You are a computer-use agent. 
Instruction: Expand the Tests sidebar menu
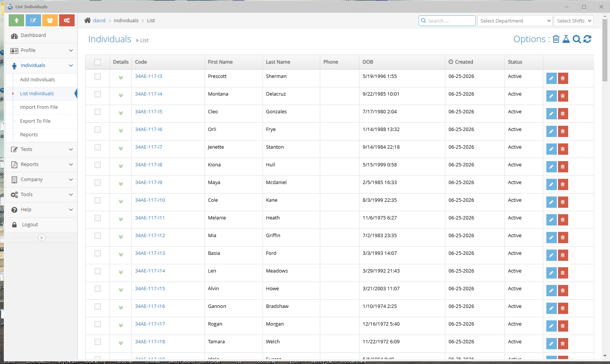pos(42,149)
